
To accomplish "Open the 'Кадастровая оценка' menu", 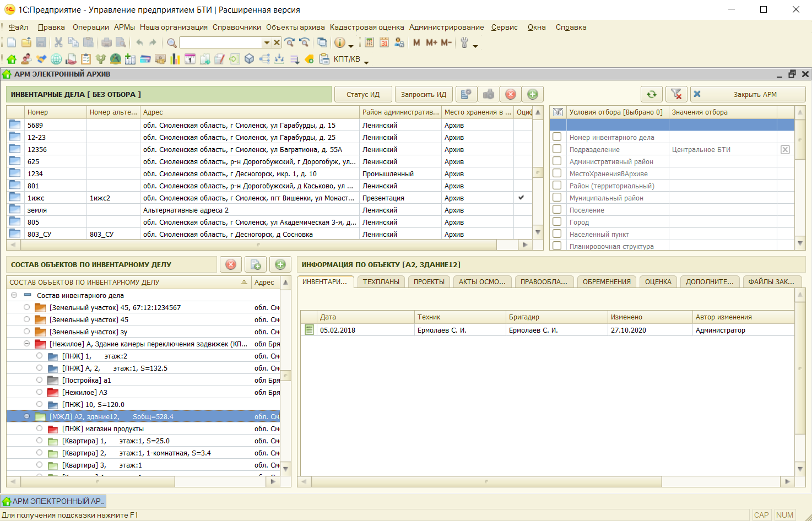I will [367, 27].
